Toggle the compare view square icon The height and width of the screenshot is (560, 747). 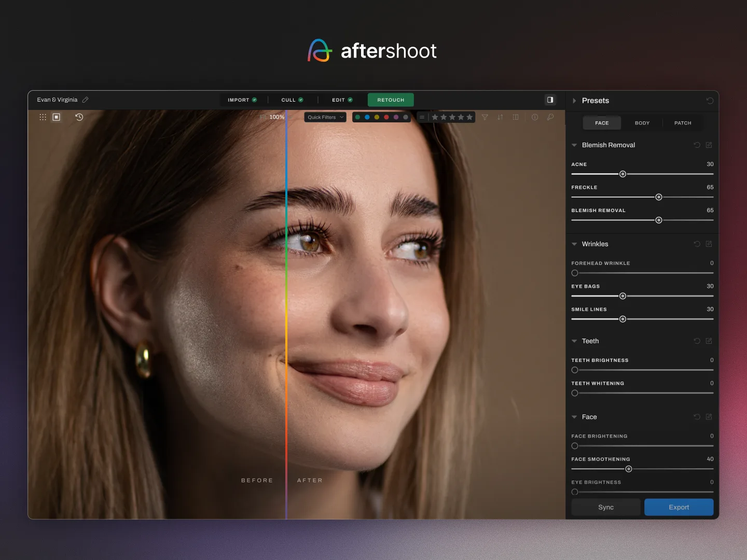pos(56,117)
